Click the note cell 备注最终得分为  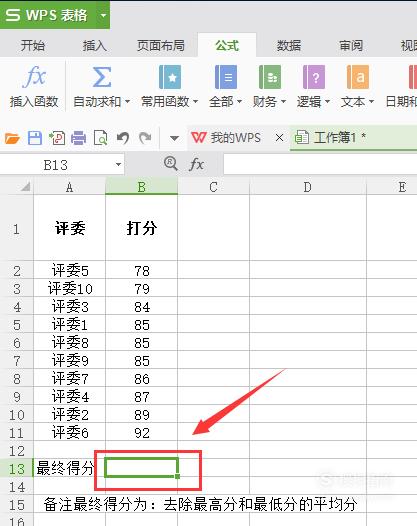tap(200, 504)
